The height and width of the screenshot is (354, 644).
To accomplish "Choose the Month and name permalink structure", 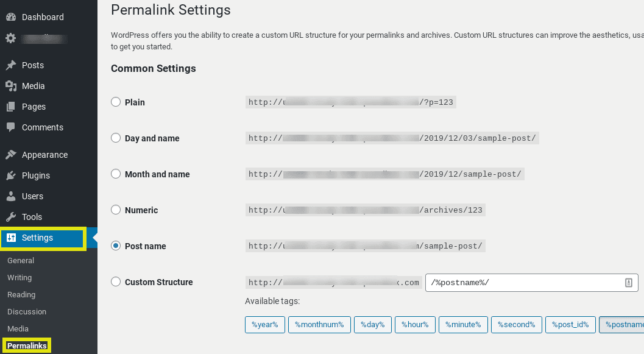I will (x=116, y=174).
